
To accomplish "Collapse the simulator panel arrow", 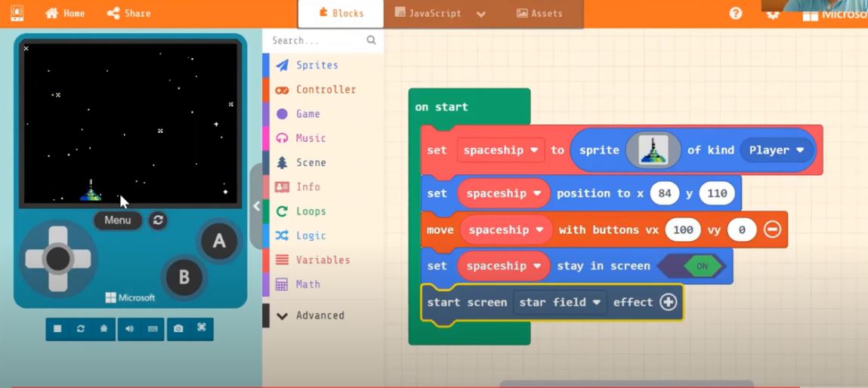I will coord(256,206).
